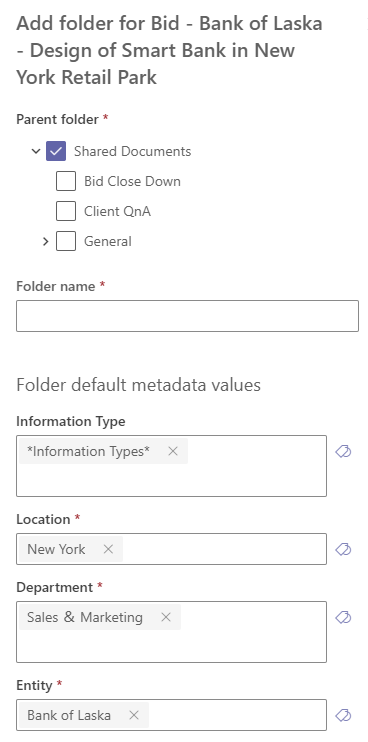
Task: Open term picker tag icon for Entity
Action: click(343, 716)
